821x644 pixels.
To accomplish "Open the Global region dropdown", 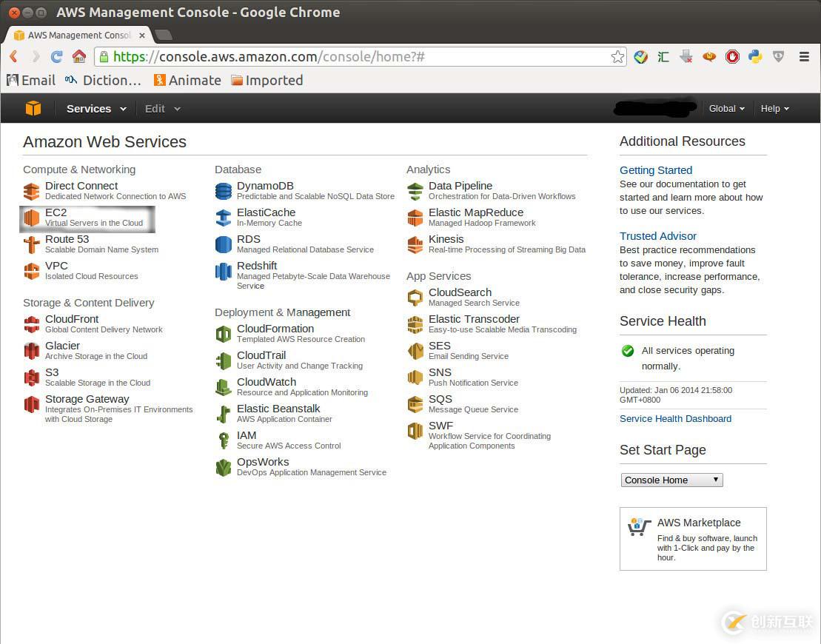I will click(726, 108).
